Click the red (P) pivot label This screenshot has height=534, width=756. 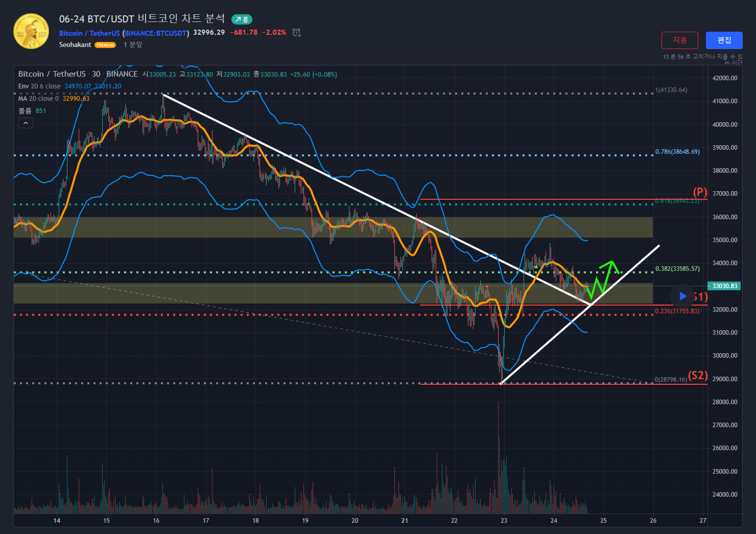pyautogui.click(x=700, y=192)
